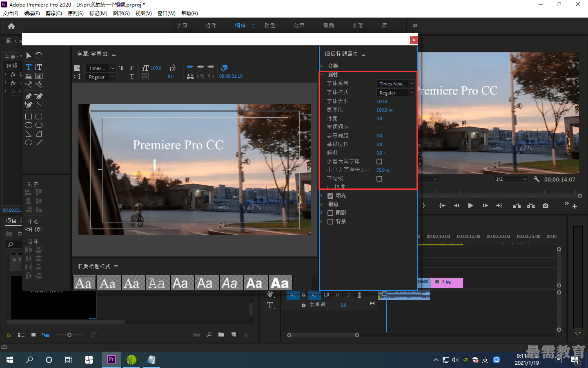Image resolution: width=588 pixels, height=368 pixels.
Task: Select the Vertical Area Type tool
Action: (39, 76)
